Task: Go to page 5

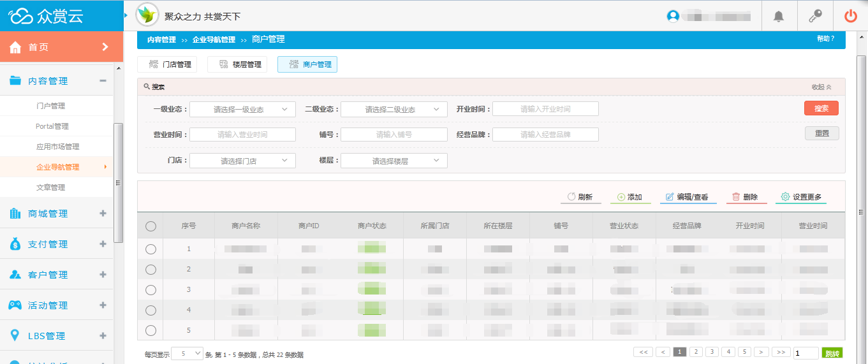Action: (x=744, y=352)
